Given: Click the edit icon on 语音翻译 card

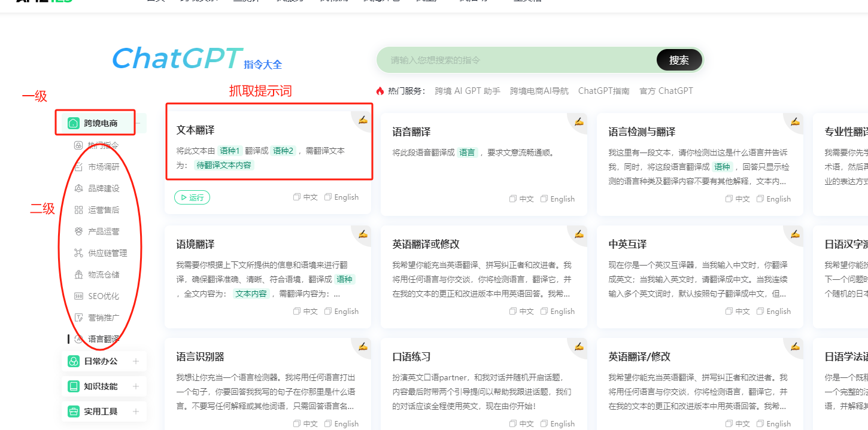Looking at the screenshot, I should [x=579, y=121].
